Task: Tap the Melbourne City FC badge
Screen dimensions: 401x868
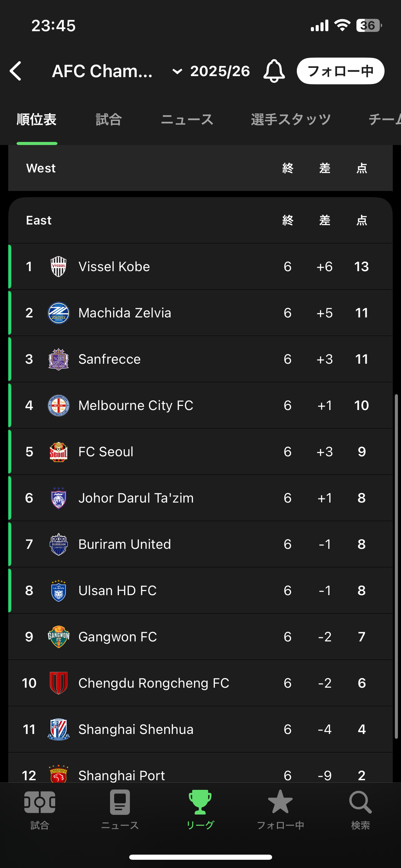Action: (59, 406)
